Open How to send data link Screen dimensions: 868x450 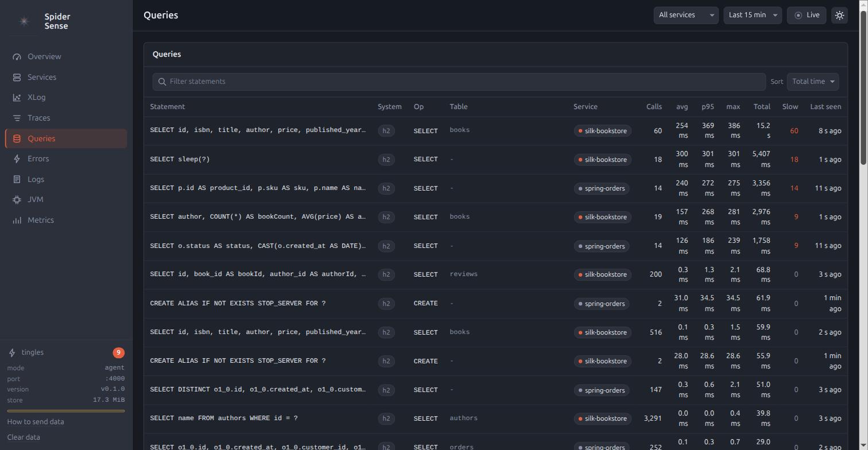click(36, 422)
